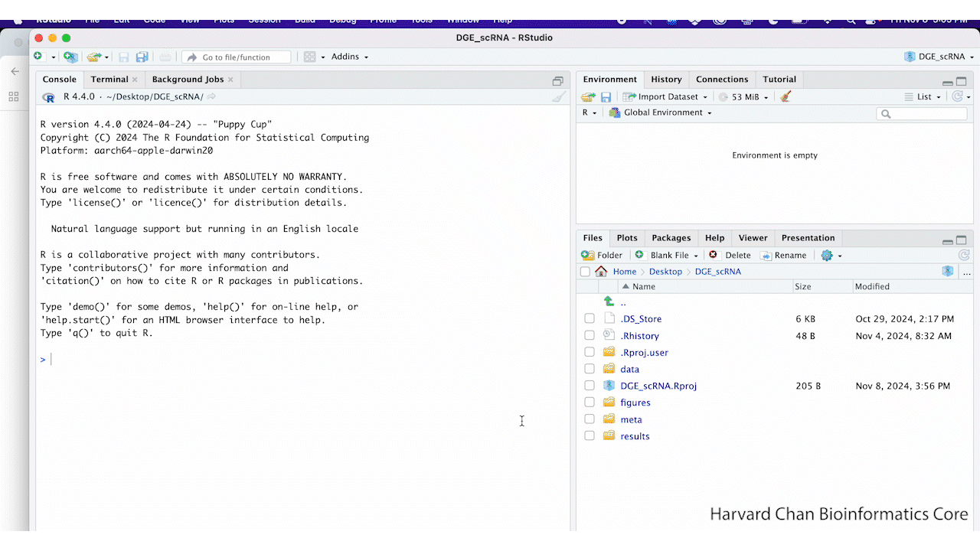The height and width of the screenshot is (551, 980).
Task: Click the Create a Project icon
Action: click(70, 57)
